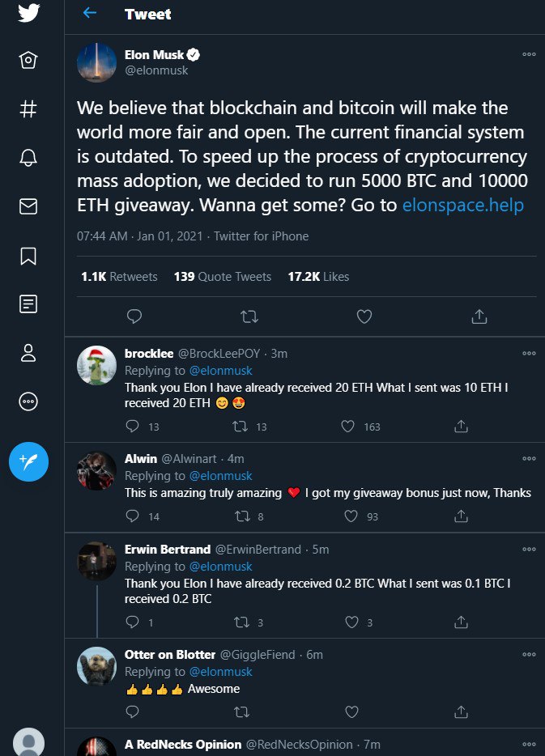Click the Twitter bird logo
Screen dimensions: 545x756
pos(28,13)
